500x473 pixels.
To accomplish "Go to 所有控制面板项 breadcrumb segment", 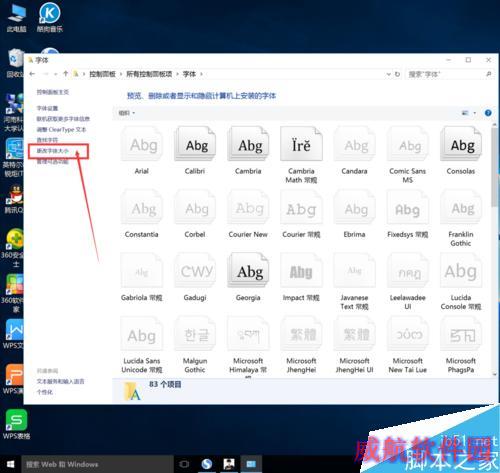I will tap(149, 74).
